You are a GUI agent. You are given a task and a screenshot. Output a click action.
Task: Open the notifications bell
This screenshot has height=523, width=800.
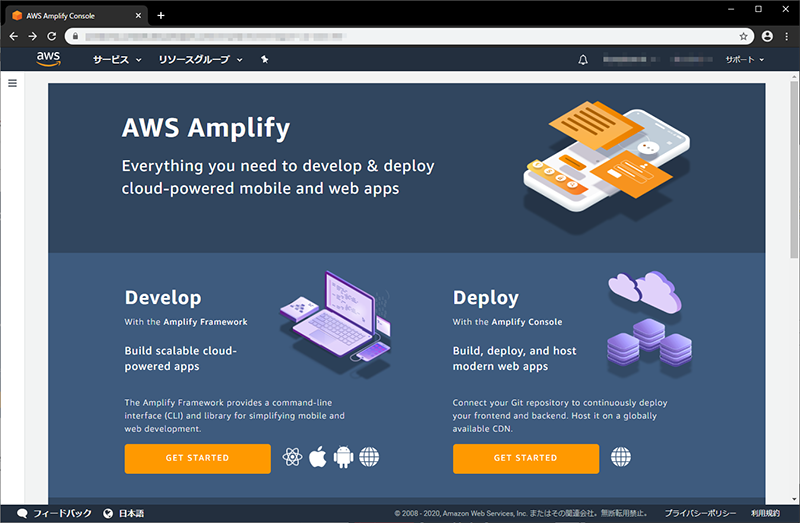(x=583, y=60)
